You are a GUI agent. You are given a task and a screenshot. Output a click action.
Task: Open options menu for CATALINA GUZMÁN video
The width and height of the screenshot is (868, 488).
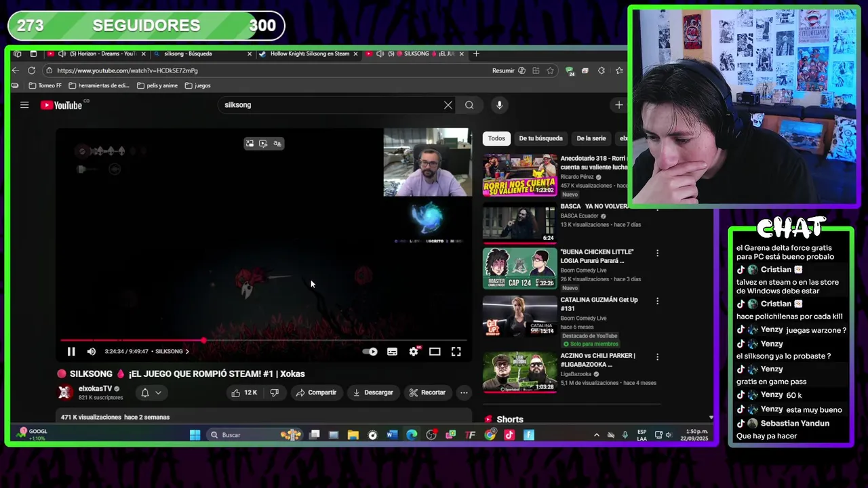pyautogui.click(x=656, y=300)
